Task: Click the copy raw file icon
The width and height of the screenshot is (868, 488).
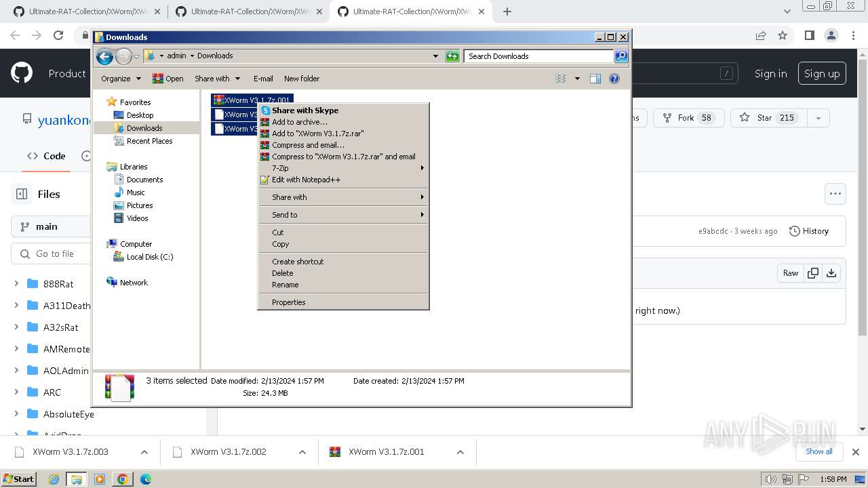Action: pos(812,273)
